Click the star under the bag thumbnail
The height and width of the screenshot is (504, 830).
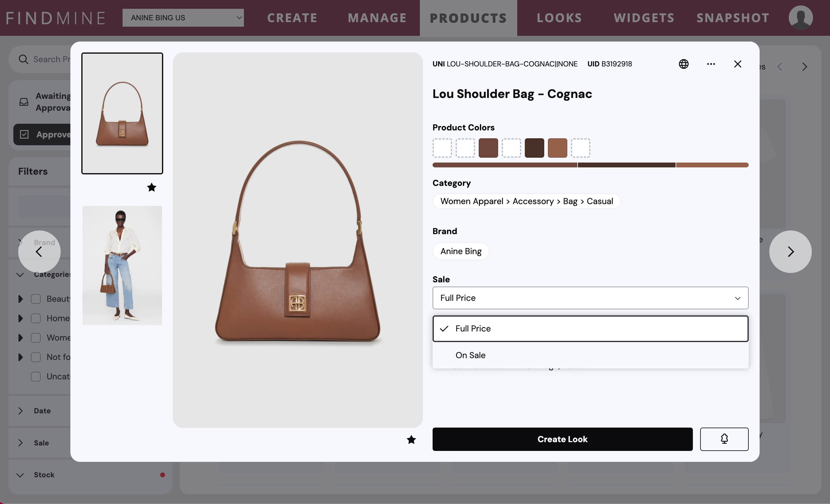(152, 187)
